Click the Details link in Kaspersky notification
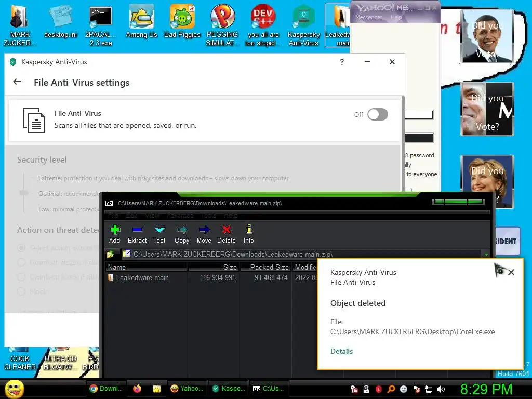The image size is (532, 399). [x=342, y=351]
